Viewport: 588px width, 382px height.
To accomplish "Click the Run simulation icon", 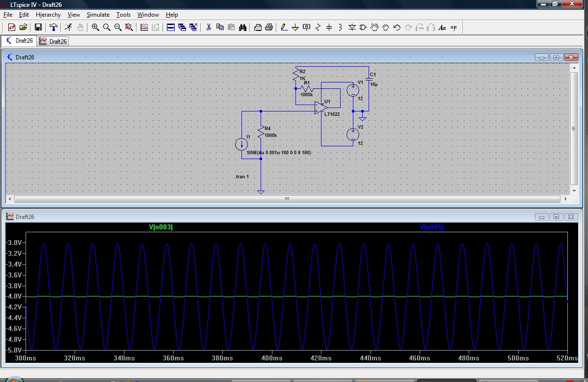I will pos(68,27).
